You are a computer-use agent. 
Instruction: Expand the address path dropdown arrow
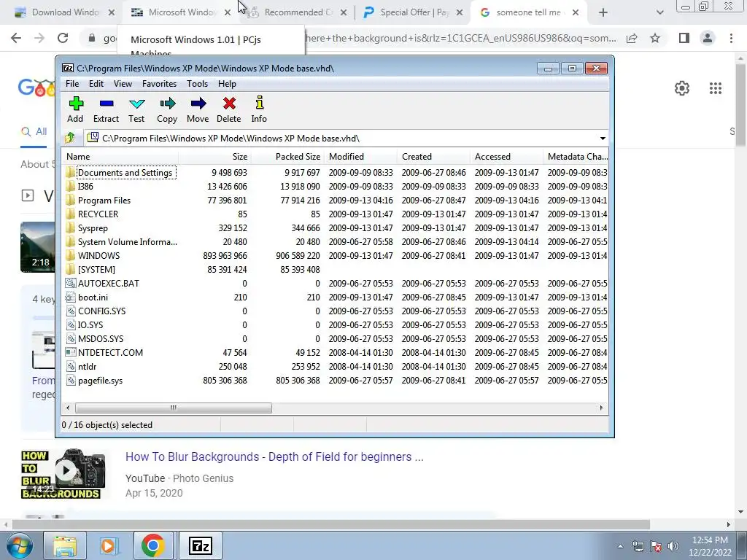[x=603, y=138]
